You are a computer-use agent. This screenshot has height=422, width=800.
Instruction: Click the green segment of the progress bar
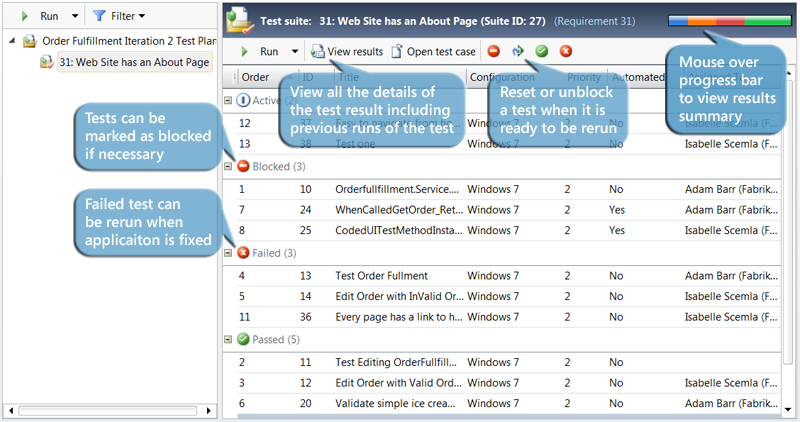pos(768,21)
